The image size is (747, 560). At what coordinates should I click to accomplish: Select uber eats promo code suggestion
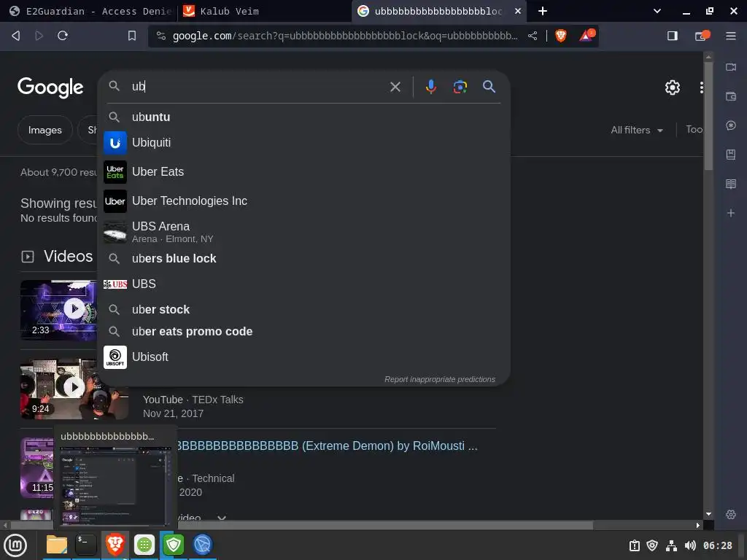303,332
